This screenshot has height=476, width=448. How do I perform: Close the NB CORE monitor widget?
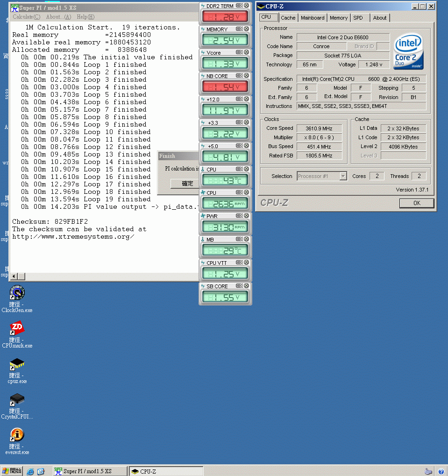pyautogui.click(x=247, y=76)
